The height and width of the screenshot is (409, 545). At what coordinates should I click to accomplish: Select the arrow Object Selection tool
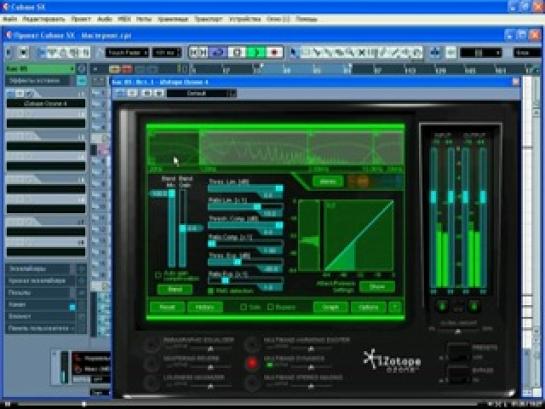pyautogui.click(x=294, y=52)
